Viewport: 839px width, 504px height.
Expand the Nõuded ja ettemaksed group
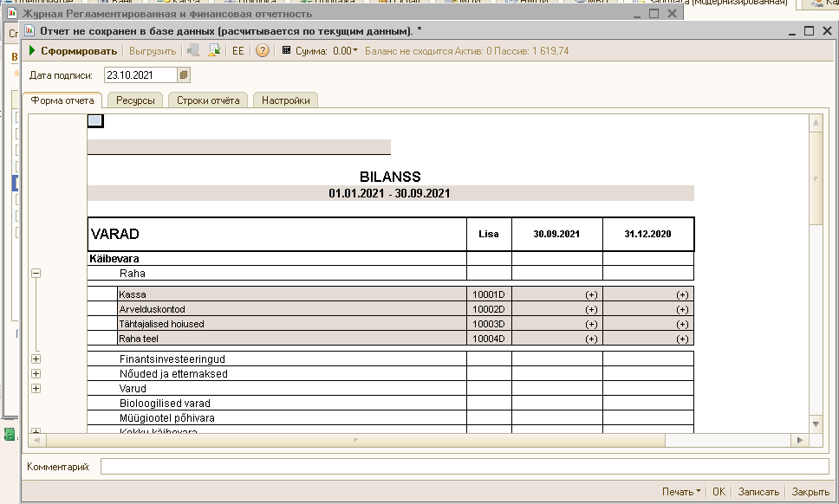pos(36,373)
